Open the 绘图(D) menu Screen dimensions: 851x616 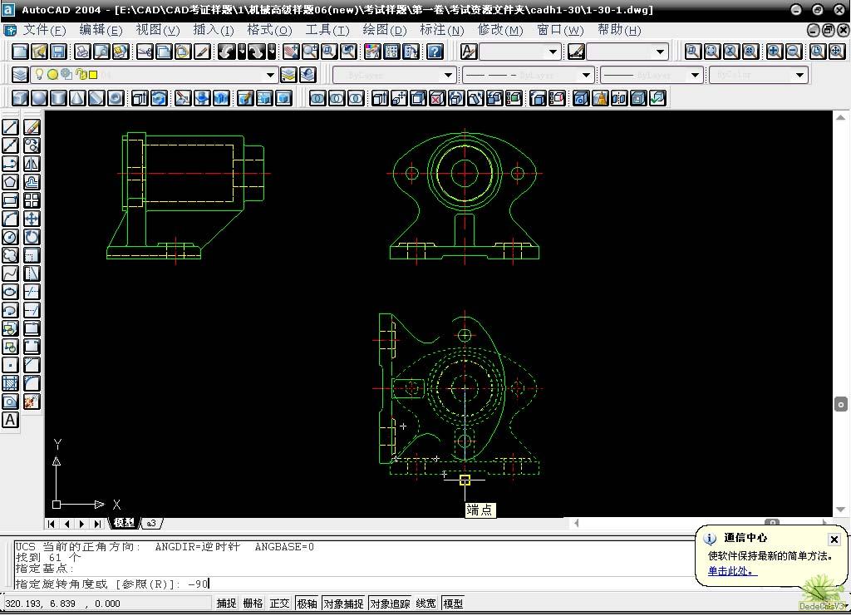pos(384,30)
